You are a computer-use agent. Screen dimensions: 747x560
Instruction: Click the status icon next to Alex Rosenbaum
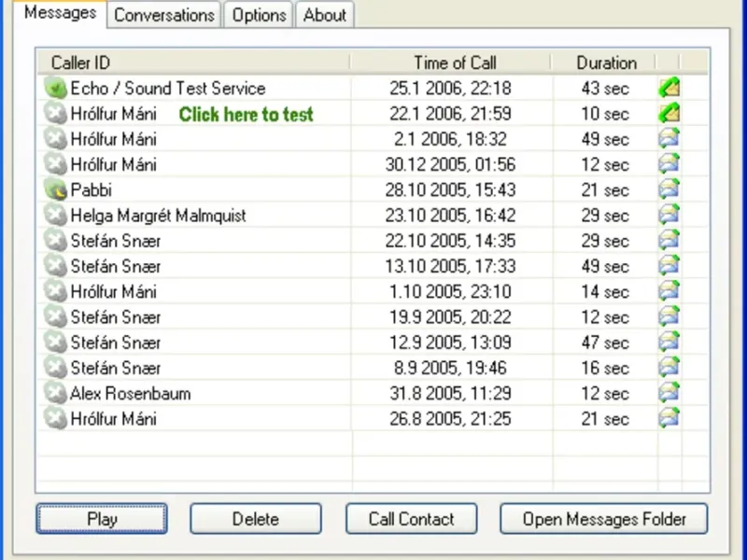[55, 393]
